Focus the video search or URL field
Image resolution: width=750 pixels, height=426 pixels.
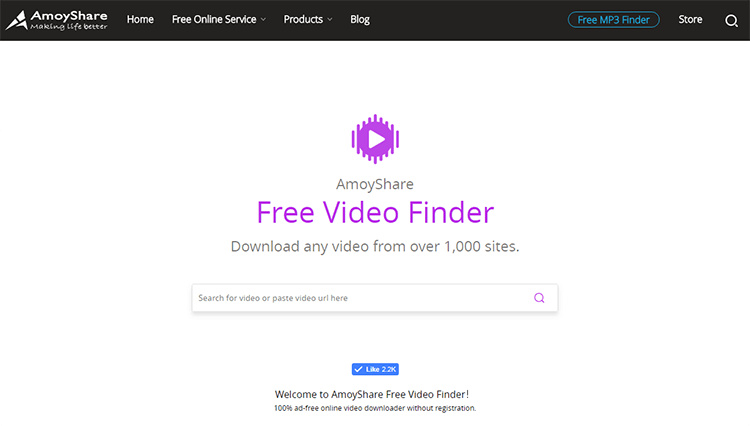pyautogui.click(x=375, y=298)
